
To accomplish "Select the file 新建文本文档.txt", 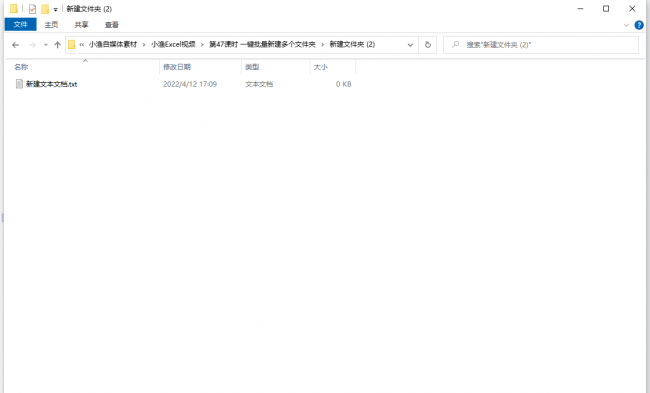I will [x=51, y=84].
